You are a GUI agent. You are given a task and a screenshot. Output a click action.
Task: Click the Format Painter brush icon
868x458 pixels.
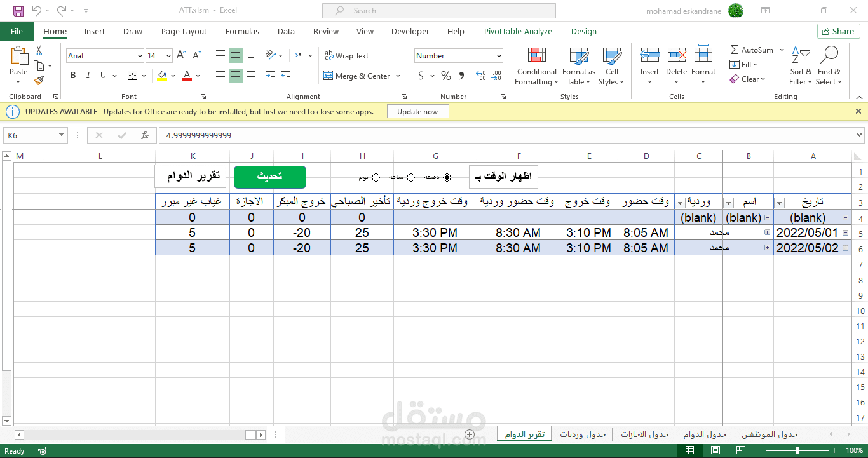click(x=39, y=80)
